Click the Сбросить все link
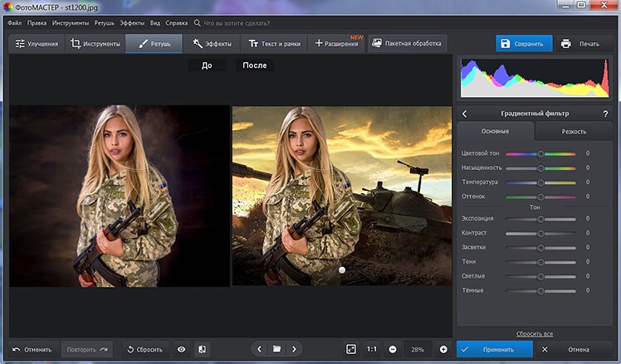This screenshot has height=364, width=621. (x=535, y=332)
